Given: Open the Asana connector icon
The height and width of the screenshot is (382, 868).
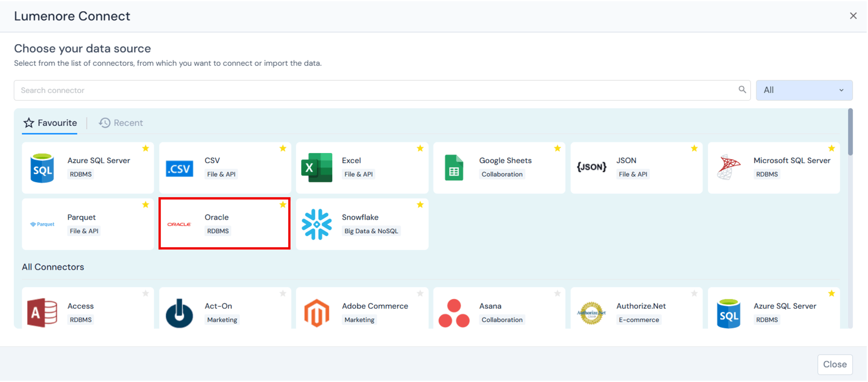Looking at the screenshot, I should [x=454, y=313].
